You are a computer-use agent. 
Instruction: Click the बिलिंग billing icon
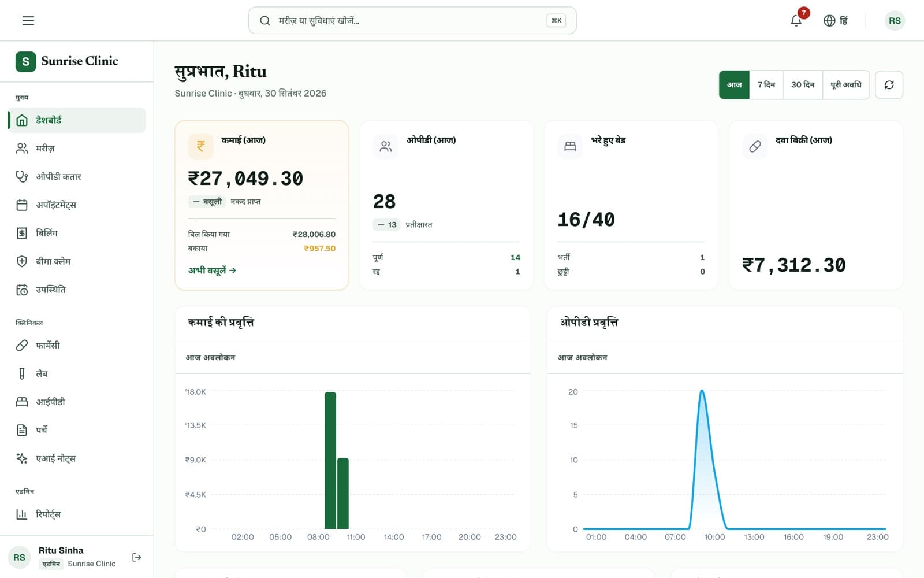click(x=22, y=233)
